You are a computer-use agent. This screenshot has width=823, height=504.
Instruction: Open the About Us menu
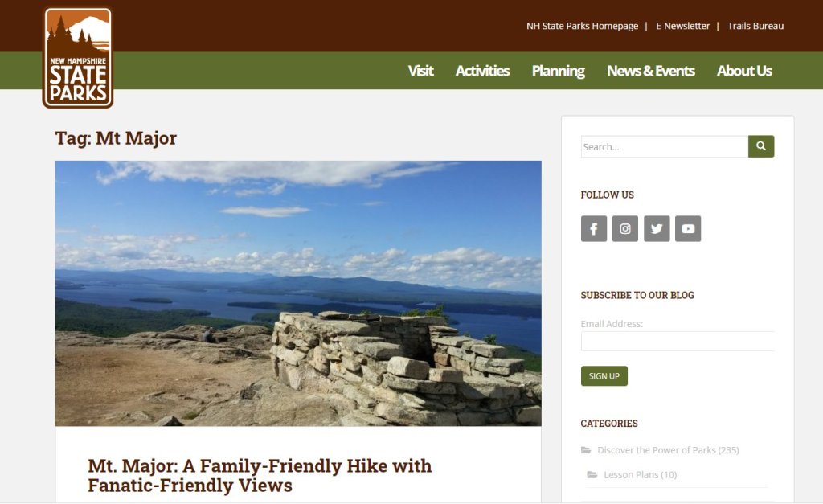(x=744, y=71)
